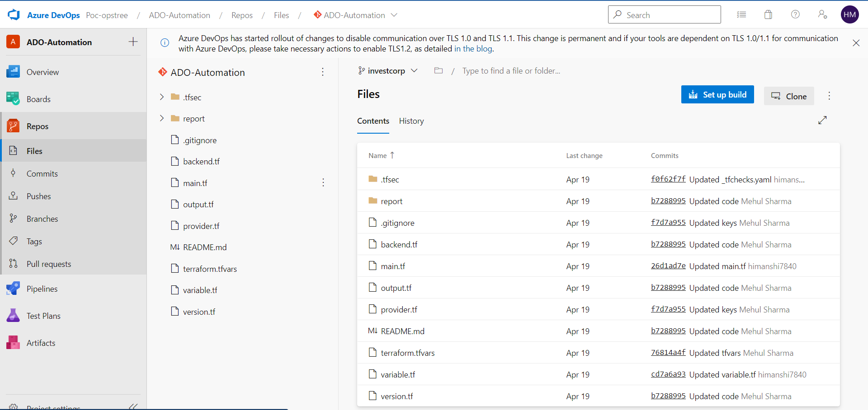The width and height of the screenshot is (868, 410).
Task: Open more options for ADO-Automation tree header
Action: [322, 72]
